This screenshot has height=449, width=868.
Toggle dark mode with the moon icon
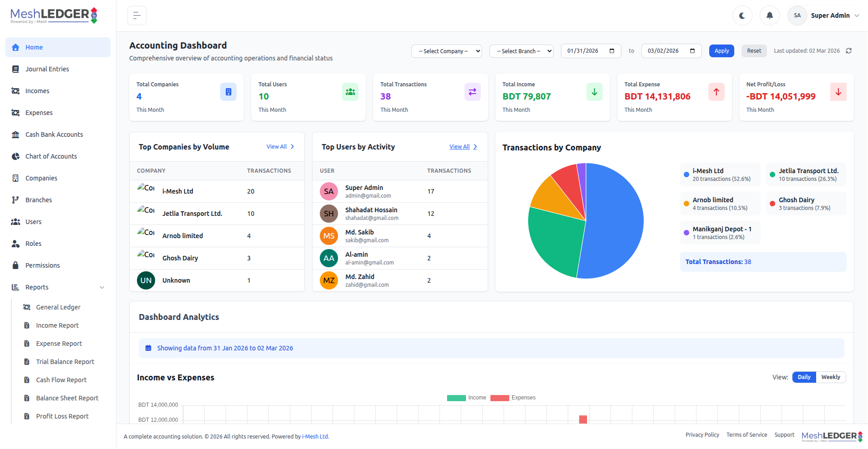click(742, 15)
